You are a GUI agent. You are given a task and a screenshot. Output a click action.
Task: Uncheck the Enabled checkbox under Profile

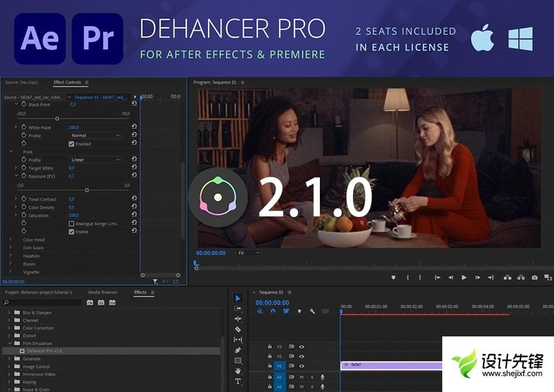(x=72, y=144)
